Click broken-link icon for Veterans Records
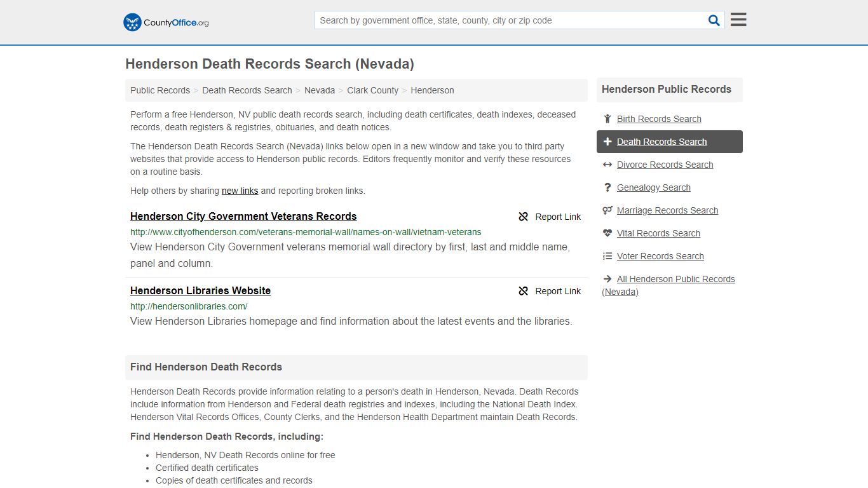 (x=524, y=217)
